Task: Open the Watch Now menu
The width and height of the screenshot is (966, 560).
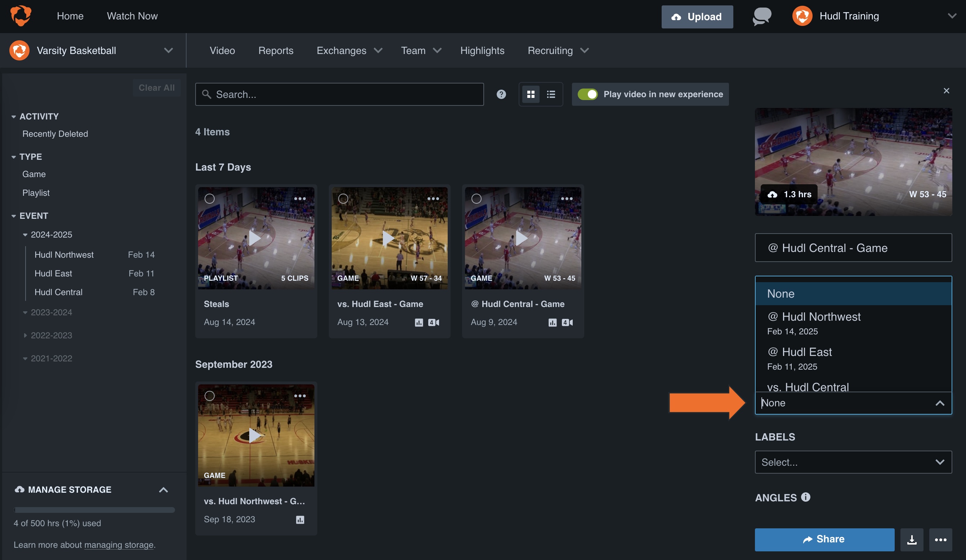Action: [x=132, y=16]
